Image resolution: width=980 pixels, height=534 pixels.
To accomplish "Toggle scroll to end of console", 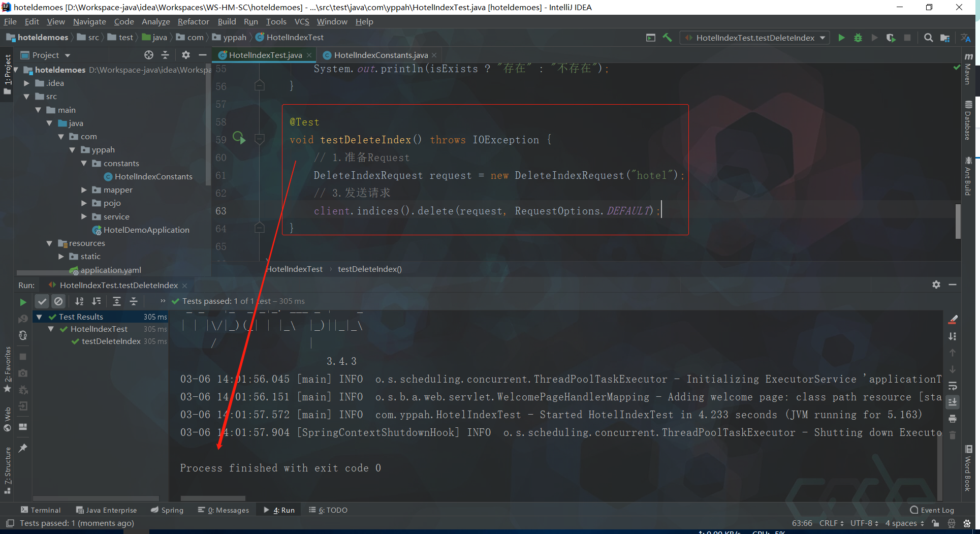I will 953,402.
